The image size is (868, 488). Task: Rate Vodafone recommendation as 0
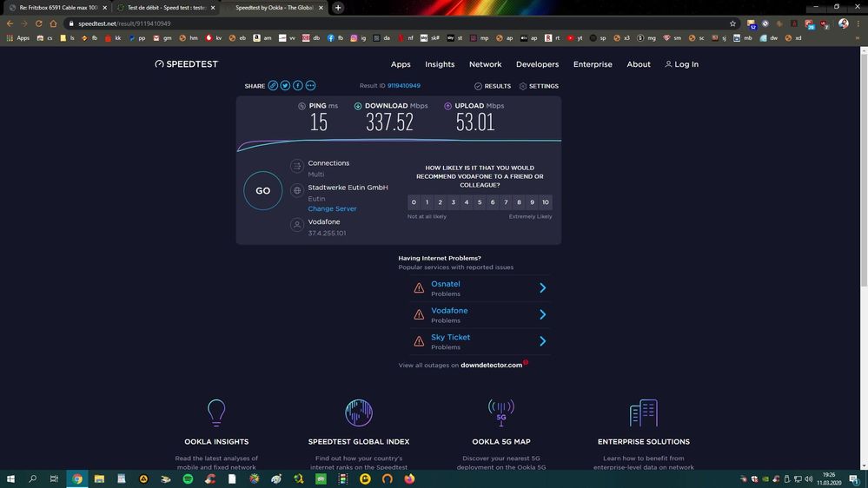pyautogui.click(x=414, y=202)
